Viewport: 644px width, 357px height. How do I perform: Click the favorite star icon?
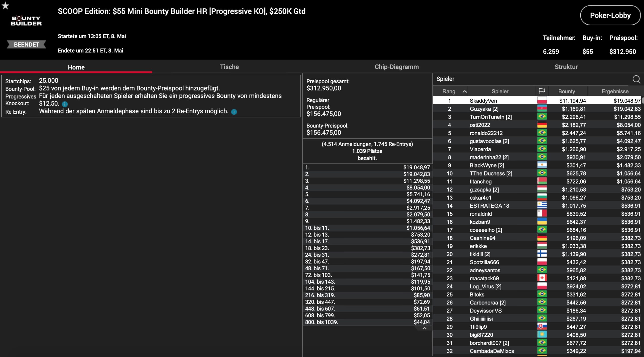tap(5, 6)
